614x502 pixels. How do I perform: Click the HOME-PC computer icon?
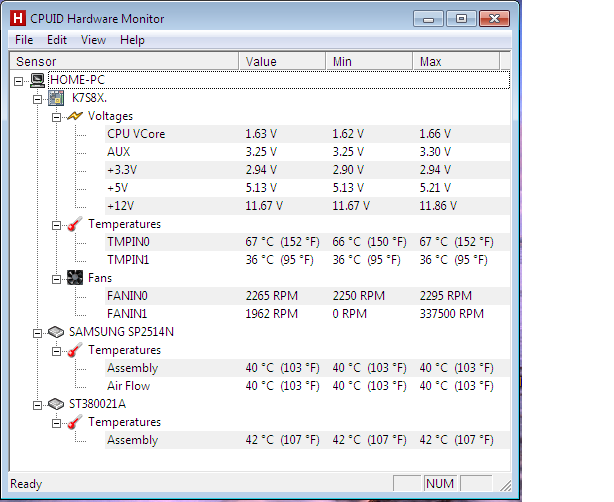[37, 80]
